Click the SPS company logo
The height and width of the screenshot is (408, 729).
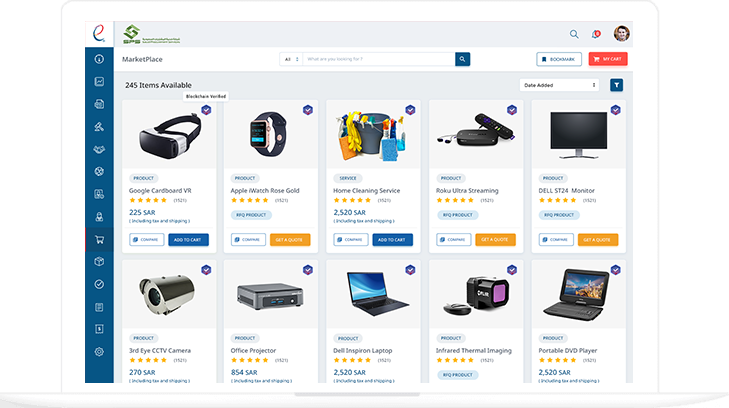click(151, 34)
